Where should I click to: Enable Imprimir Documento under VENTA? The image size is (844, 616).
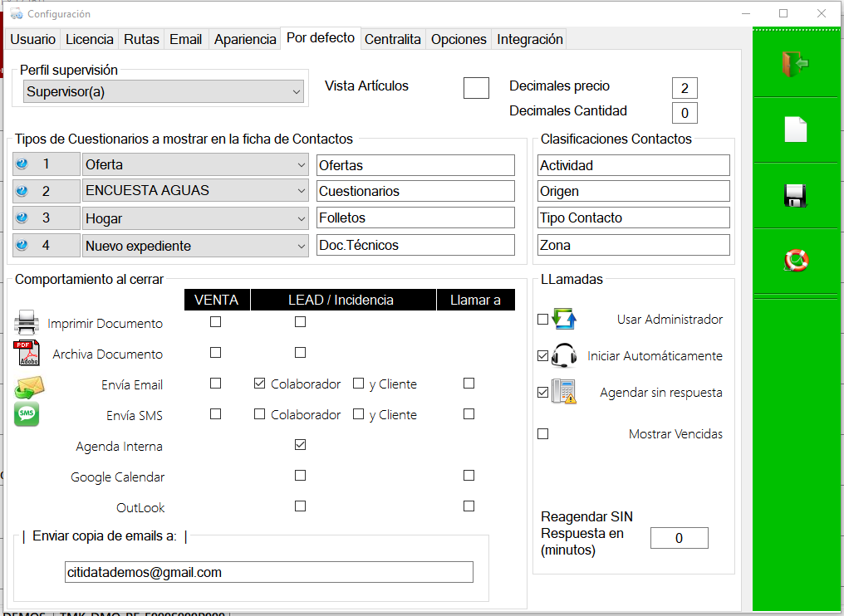click(215, 322)
